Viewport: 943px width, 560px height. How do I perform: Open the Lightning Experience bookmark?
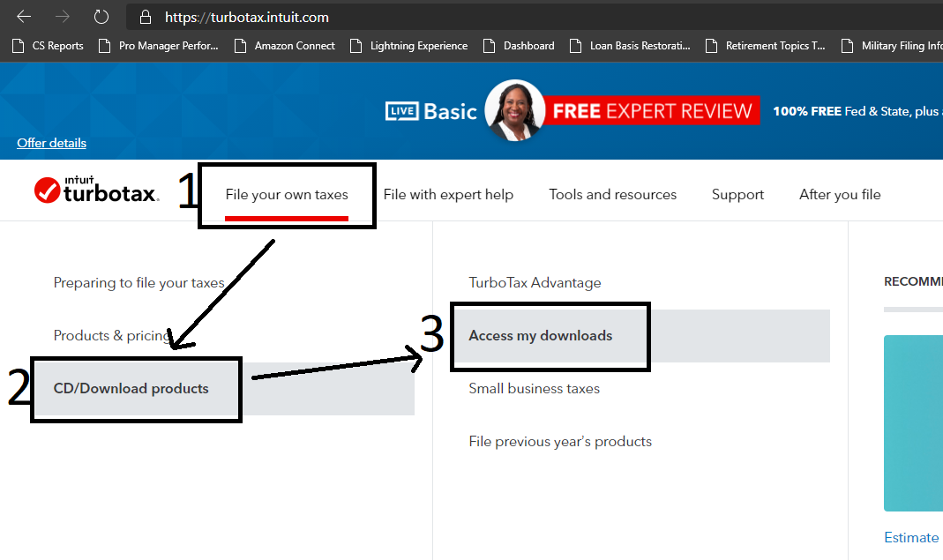pos(408,46)
